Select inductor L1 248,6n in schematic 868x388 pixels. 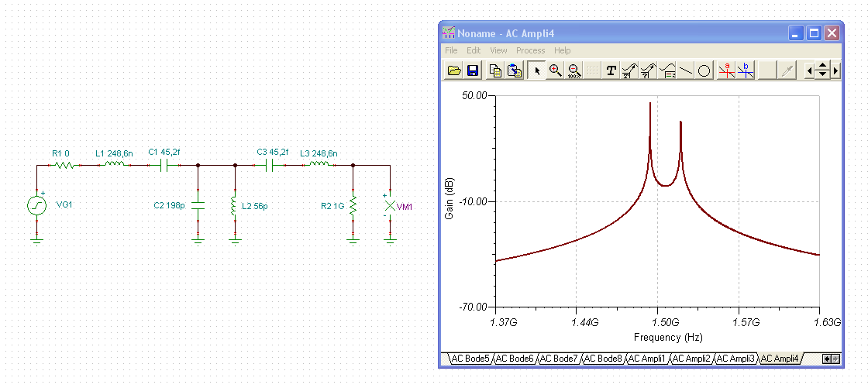tap(115, 164)
